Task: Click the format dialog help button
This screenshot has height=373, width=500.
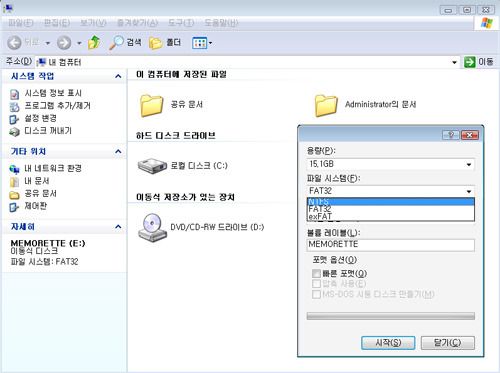Action: pyautogui.click(x=451, y=135)
